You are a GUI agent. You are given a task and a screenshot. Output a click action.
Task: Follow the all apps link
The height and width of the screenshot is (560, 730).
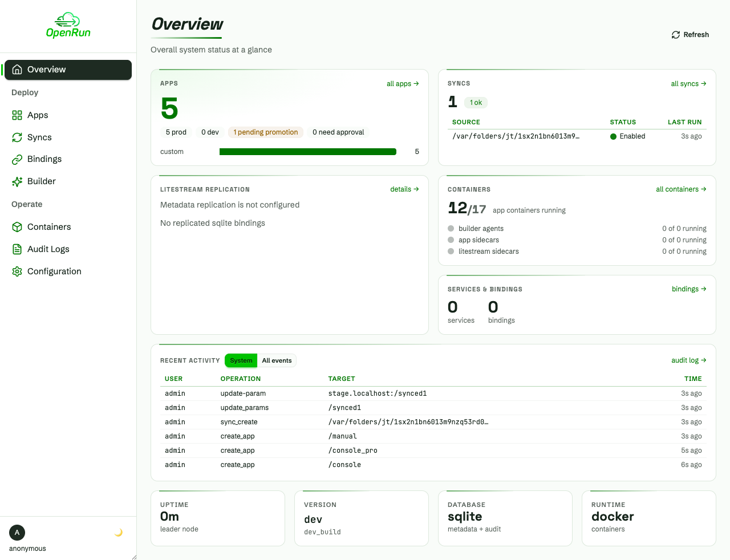403,84
